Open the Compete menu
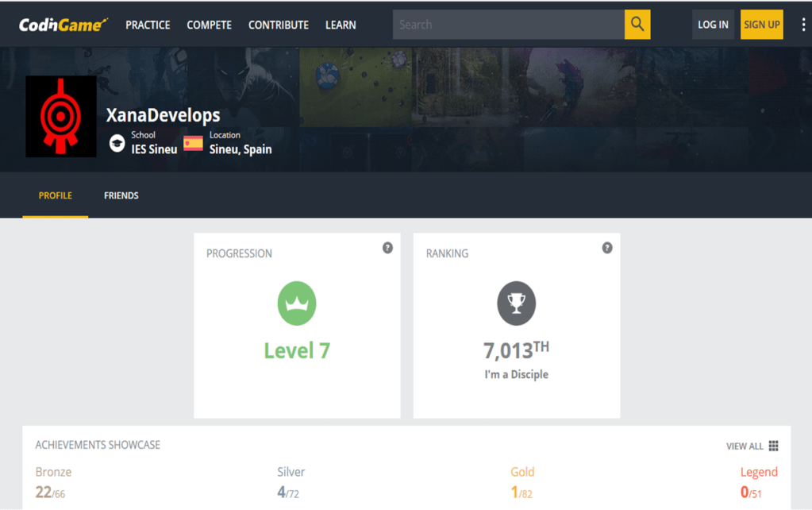 click(209, 25)
